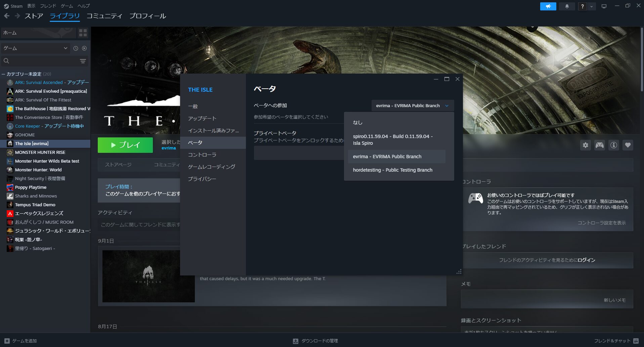Click 新しいメモ button
The image size is (644, 347).
614,300
